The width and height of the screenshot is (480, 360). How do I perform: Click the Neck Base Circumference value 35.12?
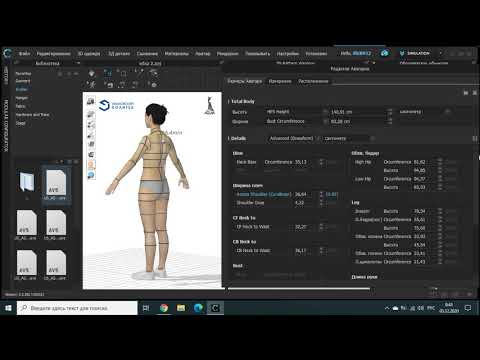300,162
